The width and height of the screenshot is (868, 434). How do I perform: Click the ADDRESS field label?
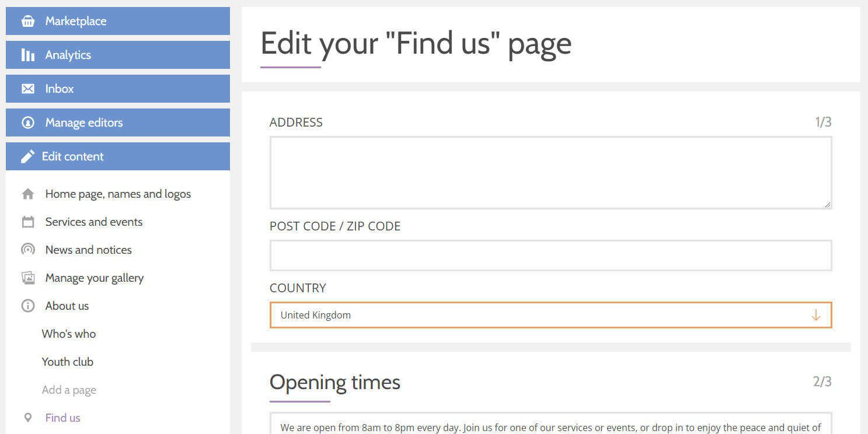click(296, 123)
